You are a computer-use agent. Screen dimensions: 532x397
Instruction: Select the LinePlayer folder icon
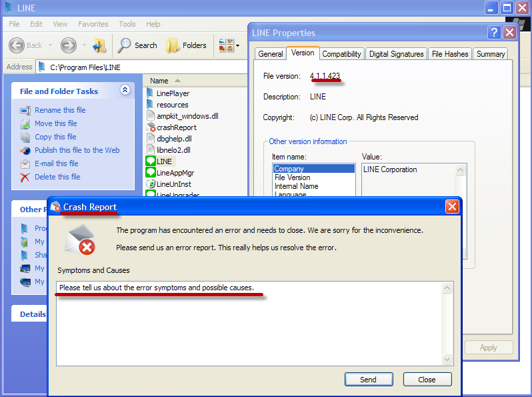pyautogui.click(x=149, y=93)
